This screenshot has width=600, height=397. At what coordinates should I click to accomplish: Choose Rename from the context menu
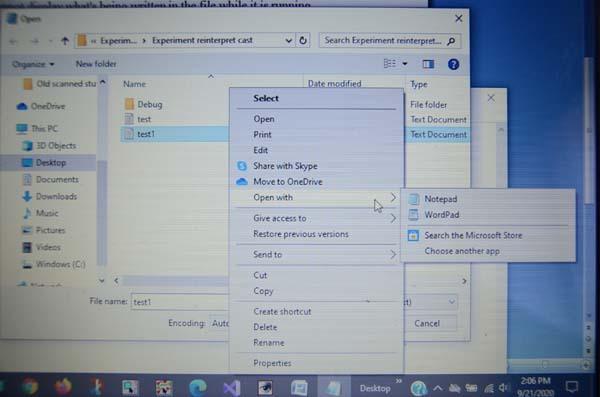[x=269, y=343]
